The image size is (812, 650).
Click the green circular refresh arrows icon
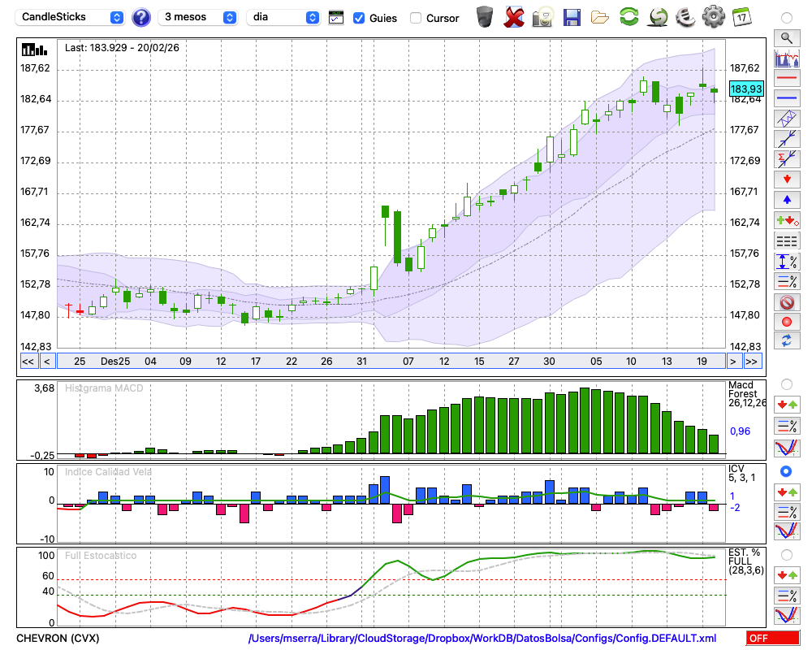(x=628, y=16)
